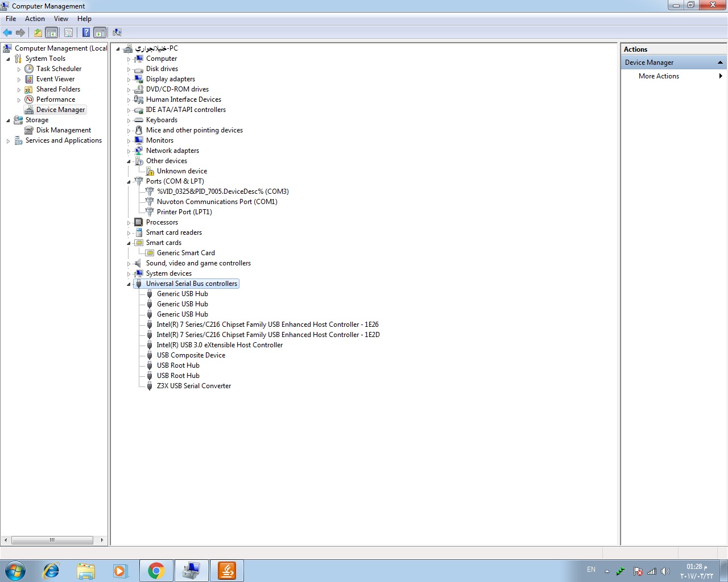
Task: Expand the Task Scheduler node
Action: click(x=19, y=69)
